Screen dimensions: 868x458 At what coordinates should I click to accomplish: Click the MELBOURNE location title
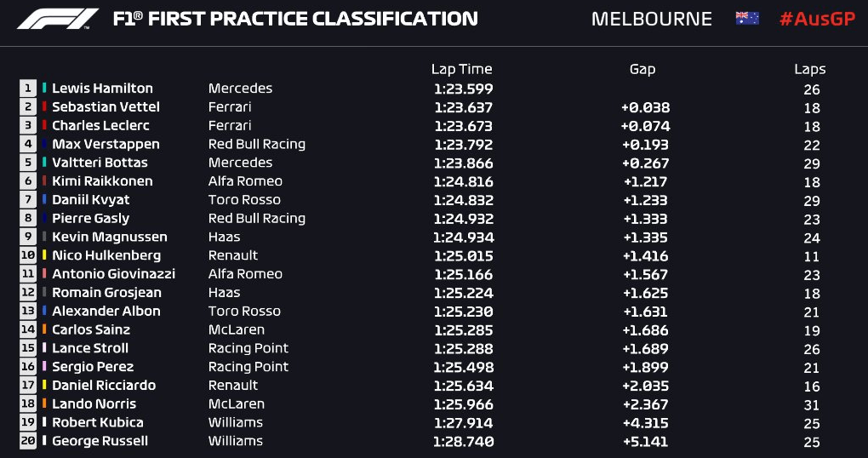[x=652, y=19]
